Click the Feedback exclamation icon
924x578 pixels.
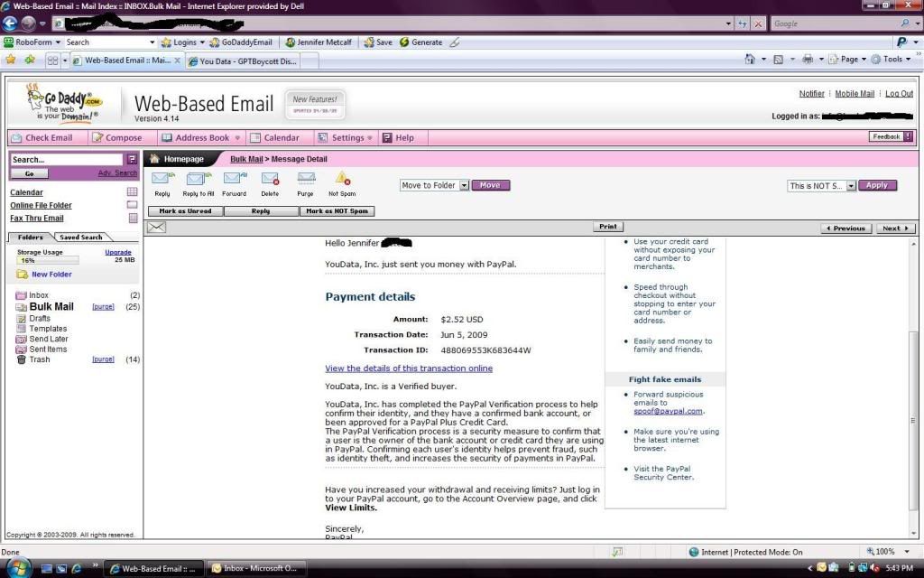pos(908,137)
